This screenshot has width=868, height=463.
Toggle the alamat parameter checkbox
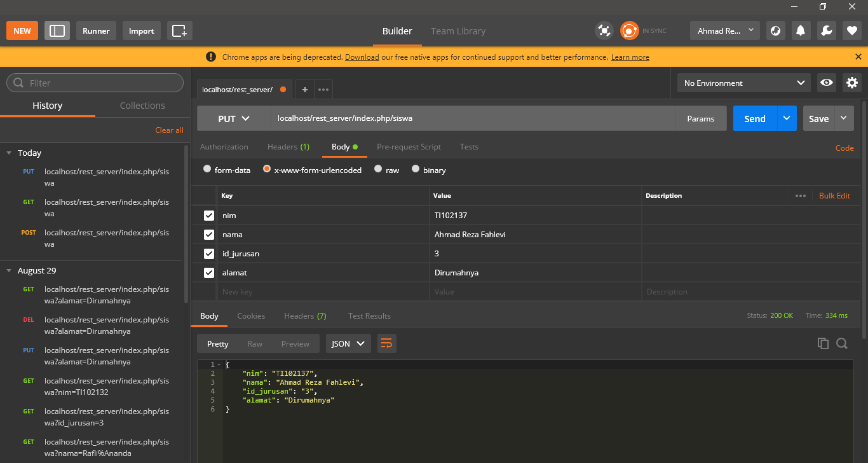(208, 273)
